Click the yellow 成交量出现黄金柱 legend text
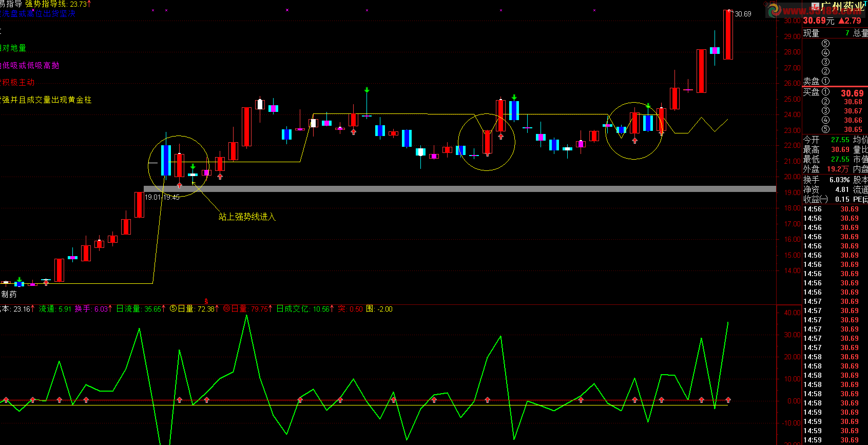The image size is (868, 445). click(59, 100)
